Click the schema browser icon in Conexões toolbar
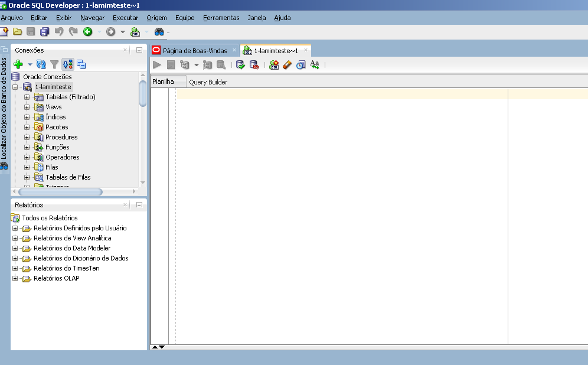Screen dimensions: 588x365 tap(81, 64)
